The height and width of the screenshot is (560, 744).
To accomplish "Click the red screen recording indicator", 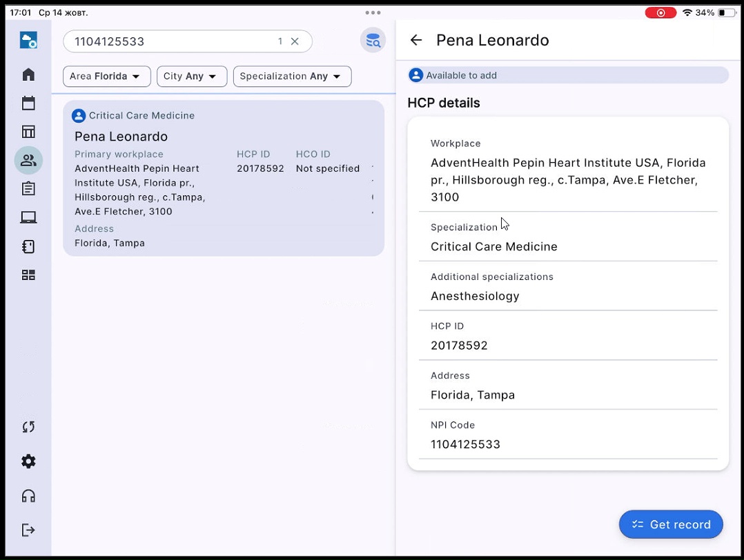I will coord(660,13).
